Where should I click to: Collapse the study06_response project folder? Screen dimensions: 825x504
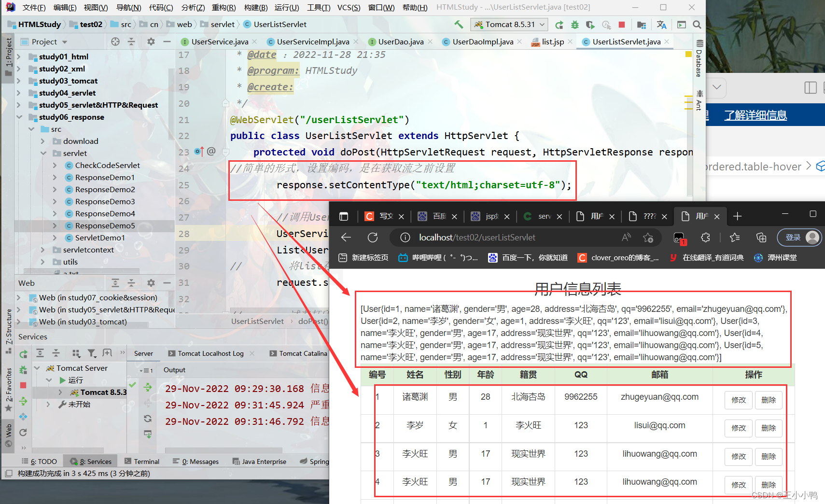[19, 117]
